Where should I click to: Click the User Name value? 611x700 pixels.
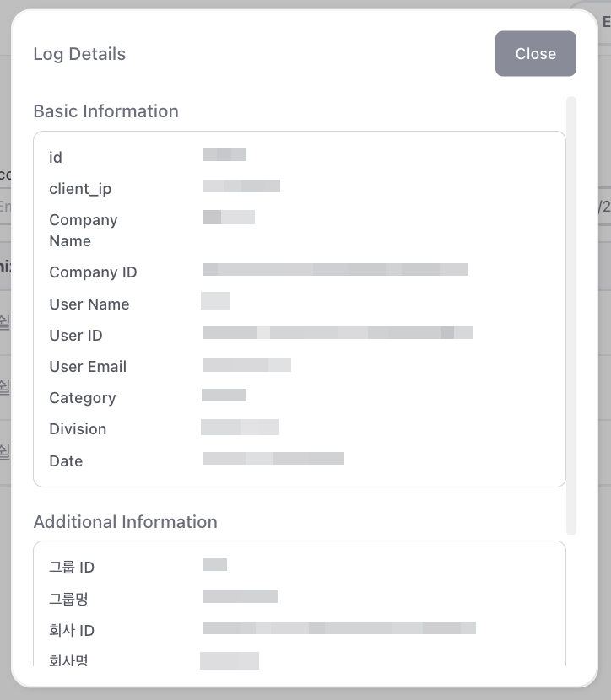coord(215,301)
